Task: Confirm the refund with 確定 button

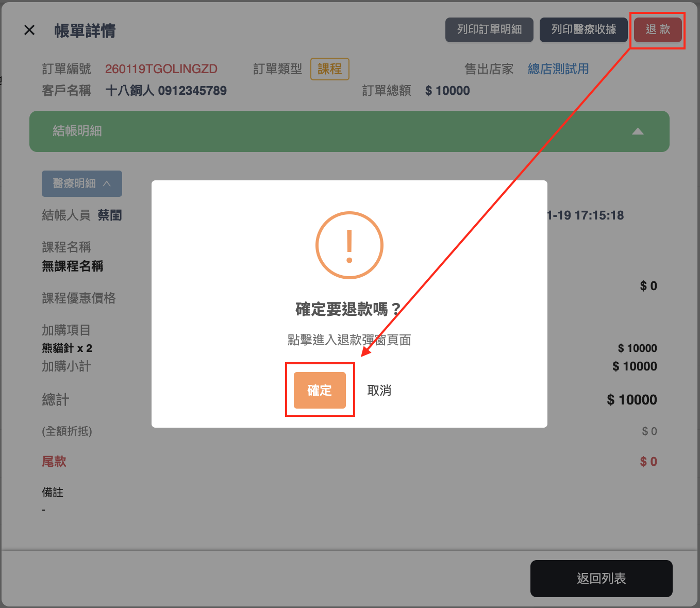Action: point(320,390)
